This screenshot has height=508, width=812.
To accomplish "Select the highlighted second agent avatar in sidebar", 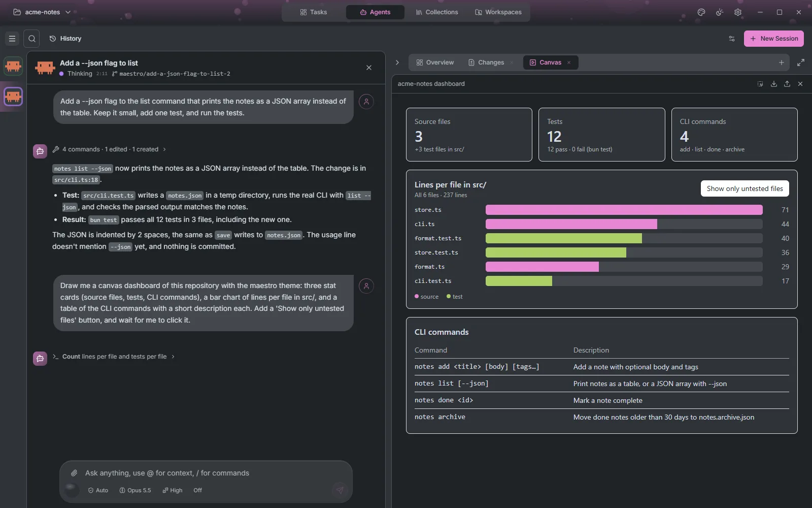I will [x=13, y=97].
